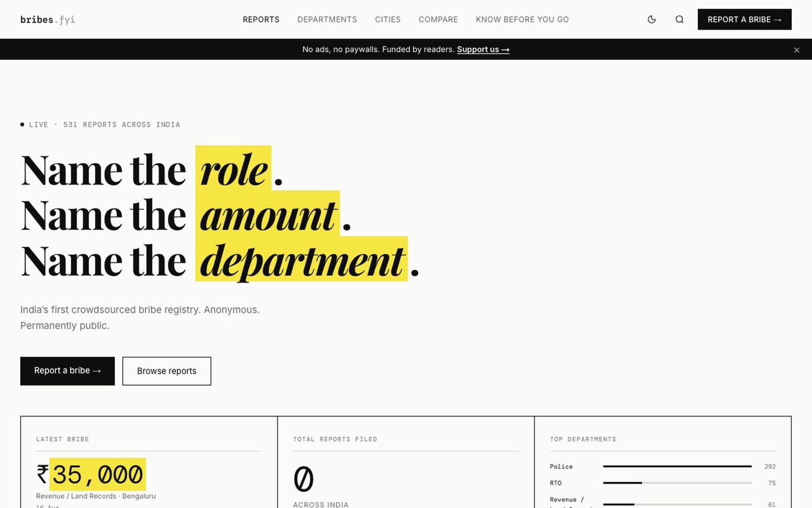Click the header Report a Bribe button
Image resolution: width=812 pixels, height=508 pixels.
744,19
